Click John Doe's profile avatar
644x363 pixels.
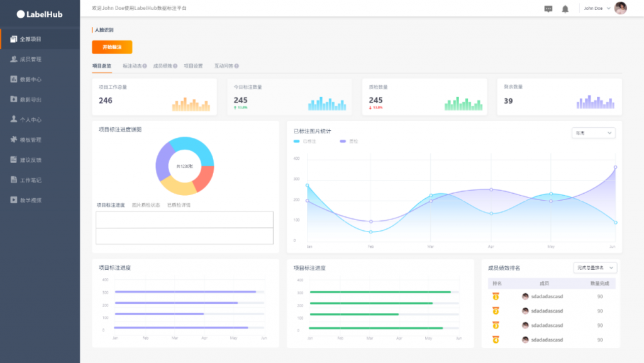tap(621, 8)
